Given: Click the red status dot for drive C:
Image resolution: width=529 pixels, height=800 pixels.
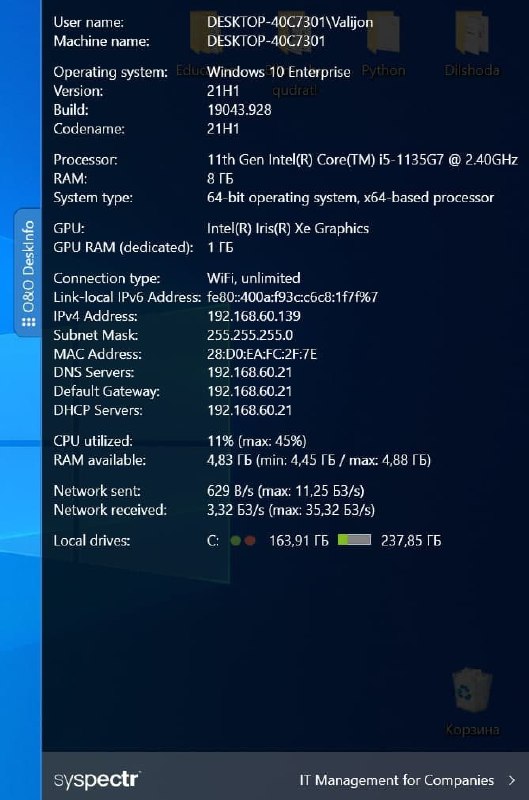Looking at the screenshot, I should point(250,540).
